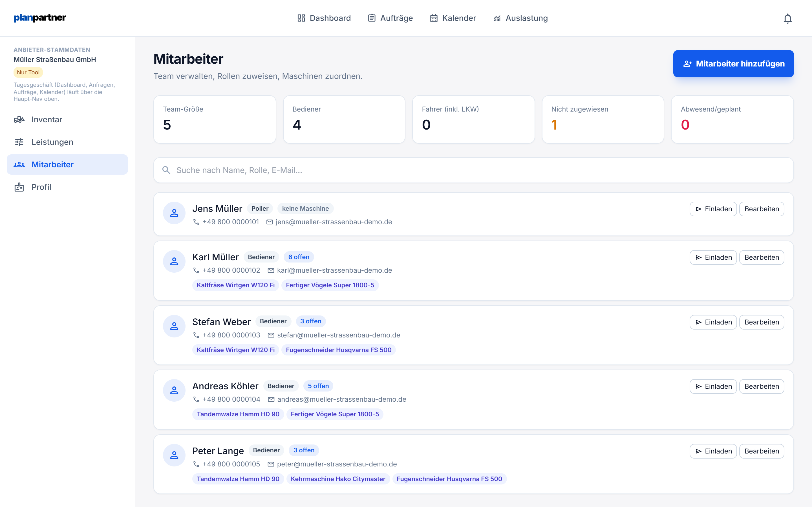Click Mitarbeiter hinzufügen button

(733, 64)
